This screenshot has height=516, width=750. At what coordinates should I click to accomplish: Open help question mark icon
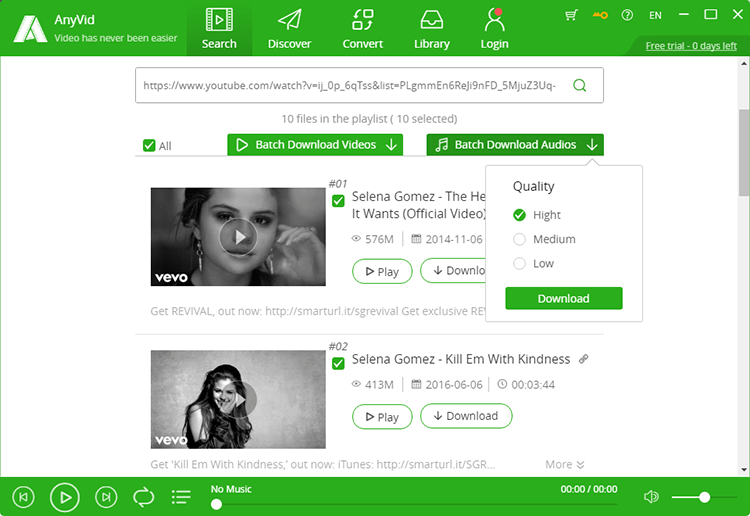click(627, 15)
